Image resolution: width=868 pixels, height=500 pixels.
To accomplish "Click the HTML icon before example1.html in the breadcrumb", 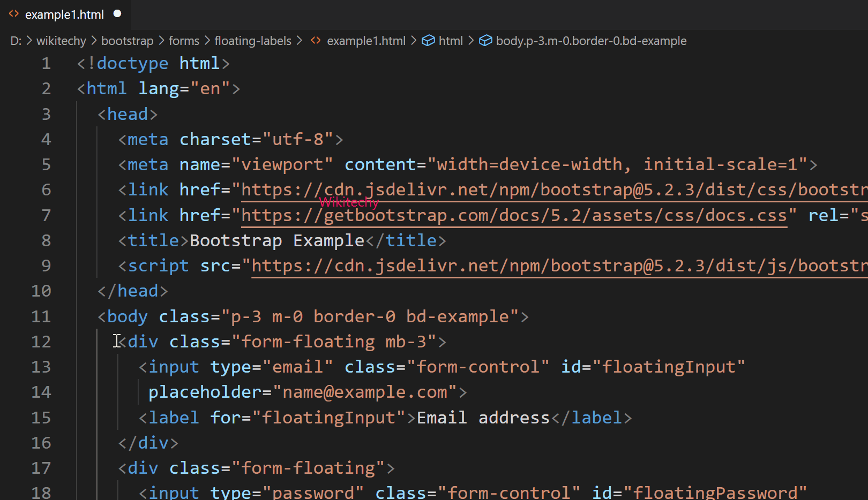I will [315, 40].
